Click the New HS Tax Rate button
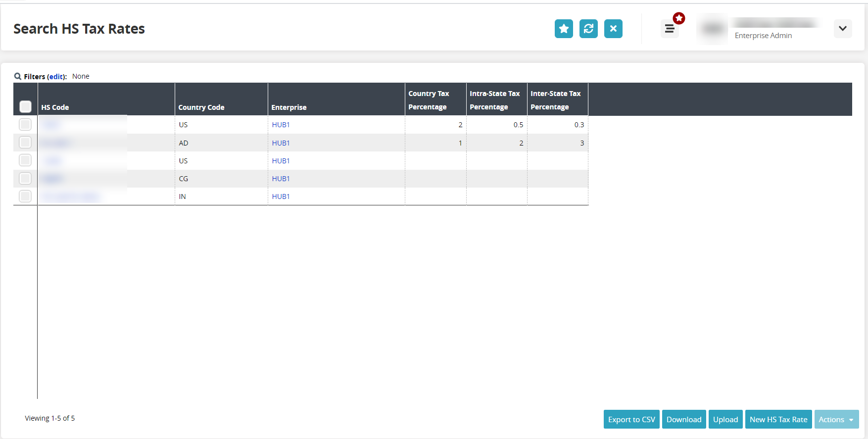 pos(778,419)
